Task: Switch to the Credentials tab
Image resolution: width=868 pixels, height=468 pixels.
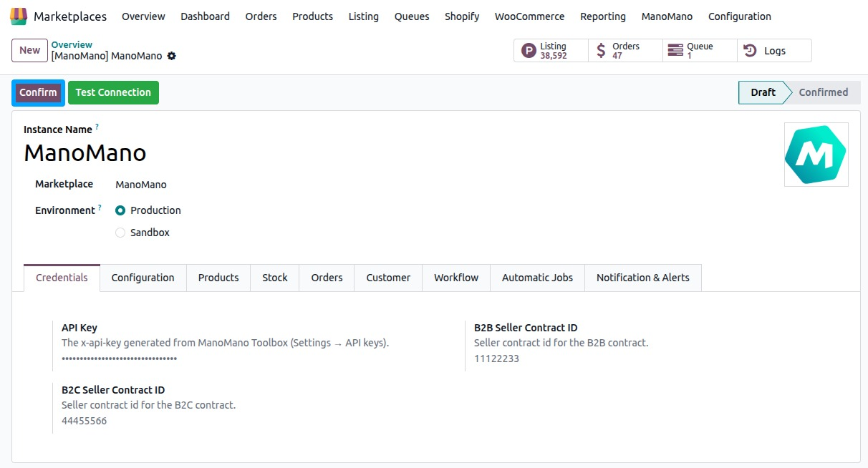Action: tap(62, 278)
